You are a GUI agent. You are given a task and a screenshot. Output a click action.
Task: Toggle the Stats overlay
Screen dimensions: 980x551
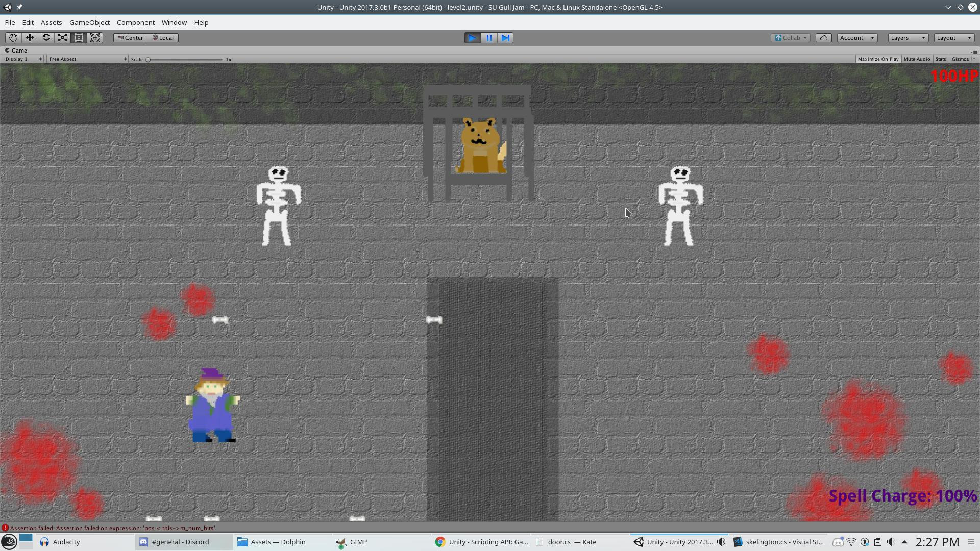(941, 59)
